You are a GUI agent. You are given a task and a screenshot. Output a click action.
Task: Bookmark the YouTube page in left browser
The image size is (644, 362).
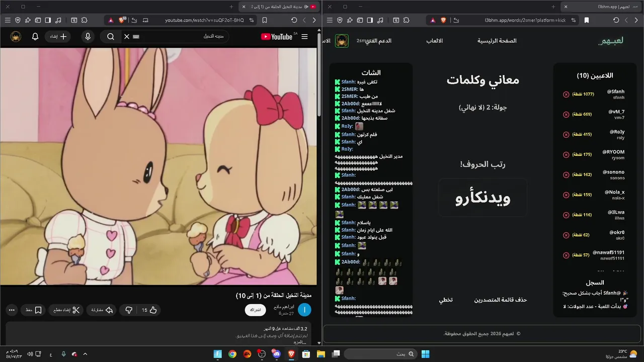pos(265,20)
